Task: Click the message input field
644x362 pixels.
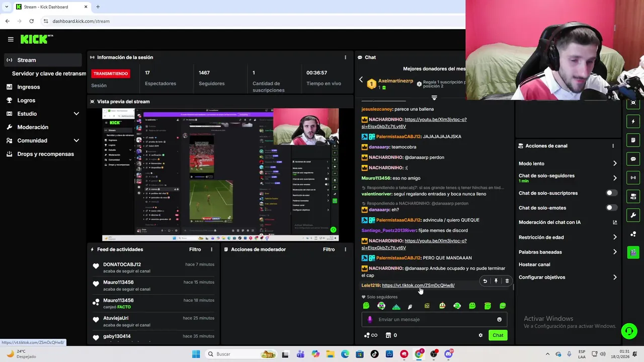Action: click(x=434, y=319)
